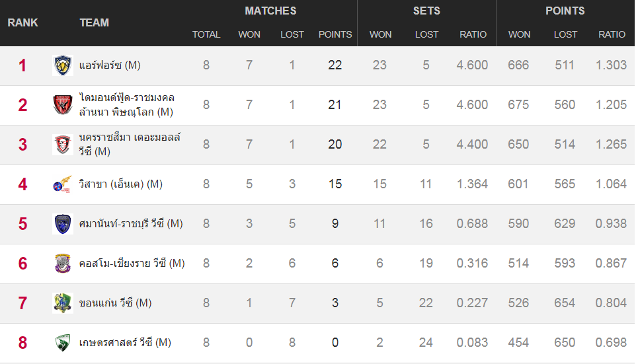Open the แอร์ฟอร์ซ (M) team name link

click(x=110, y=65)
